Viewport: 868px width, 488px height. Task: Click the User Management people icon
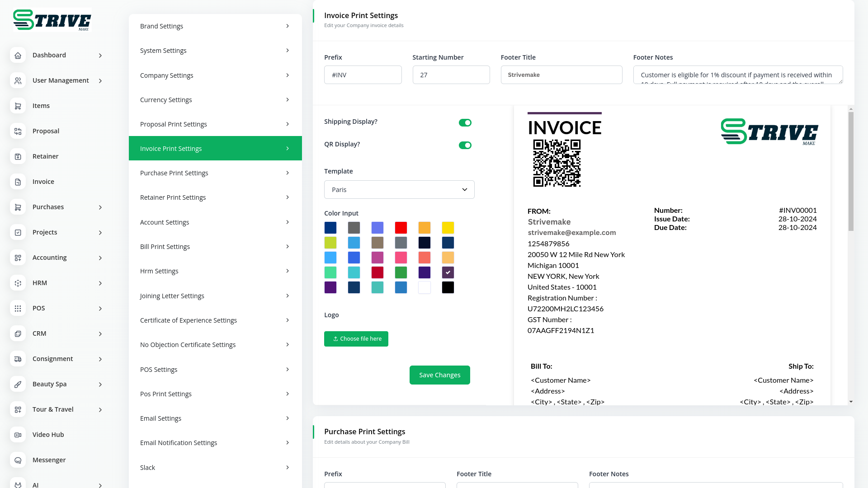click(18, 80)
